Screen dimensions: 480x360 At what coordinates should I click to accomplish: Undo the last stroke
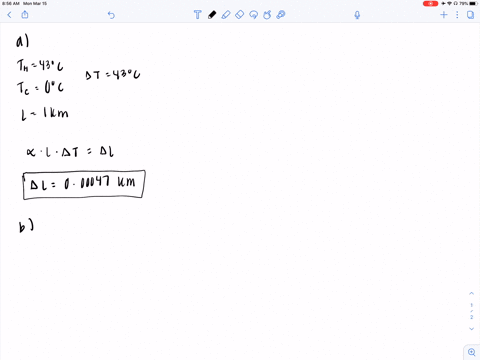coord(111,15)
